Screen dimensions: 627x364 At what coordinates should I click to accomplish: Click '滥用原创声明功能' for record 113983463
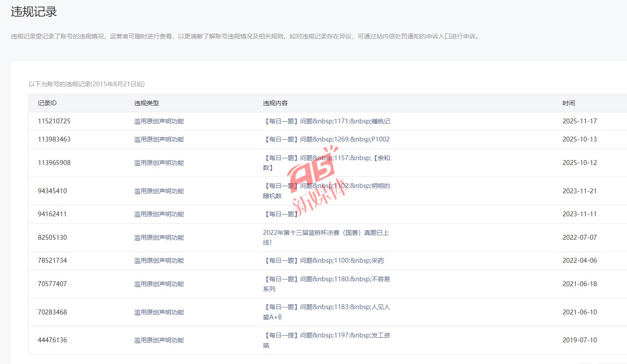[159, 139]
